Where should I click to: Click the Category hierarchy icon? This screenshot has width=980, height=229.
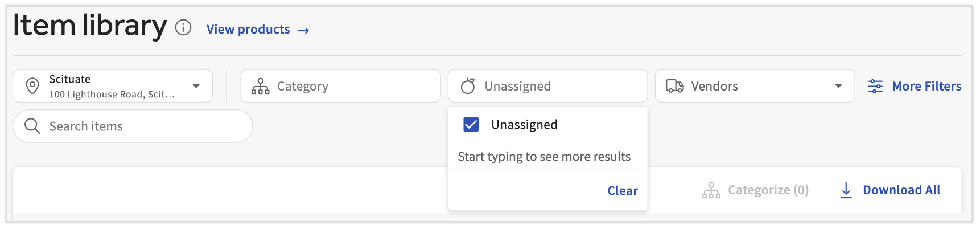(x=261, y=86)
